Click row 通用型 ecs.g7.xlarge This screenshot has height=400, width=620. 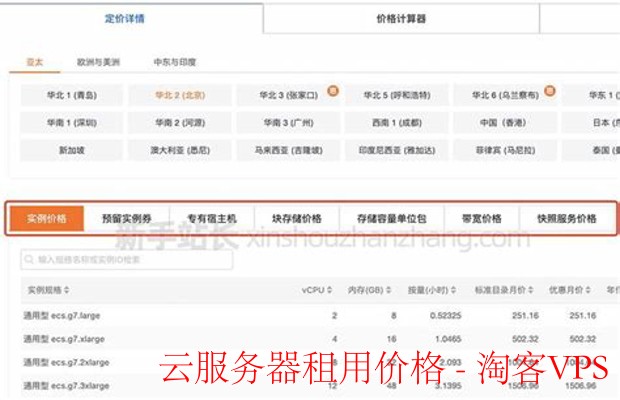320,339
